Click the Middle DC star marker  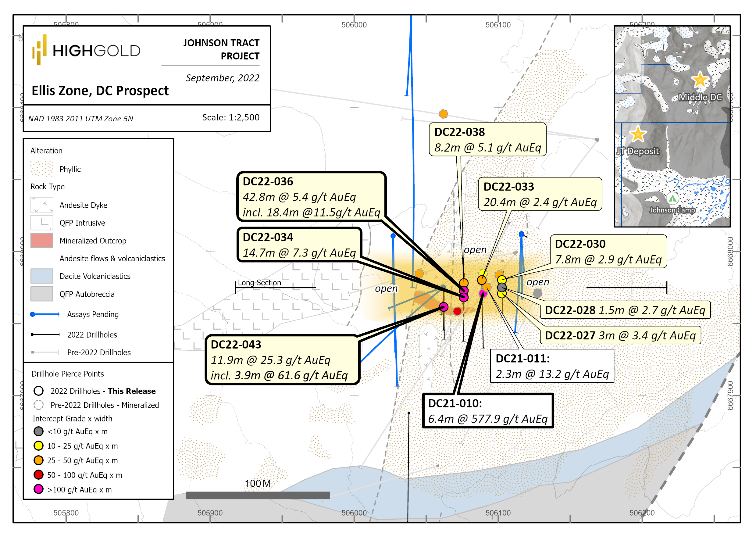[699, 80]
